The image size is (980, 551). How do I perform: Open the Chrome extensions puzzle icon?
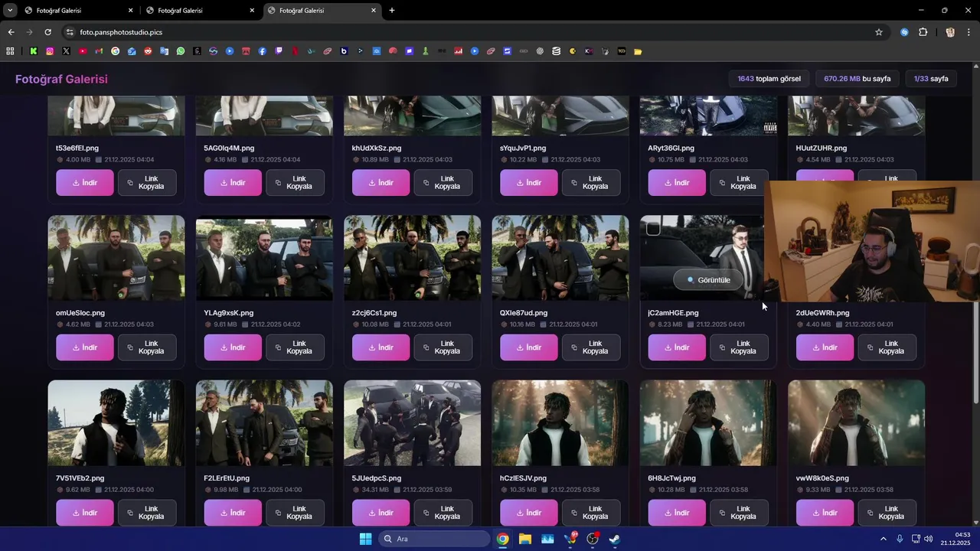pos(923,32)
